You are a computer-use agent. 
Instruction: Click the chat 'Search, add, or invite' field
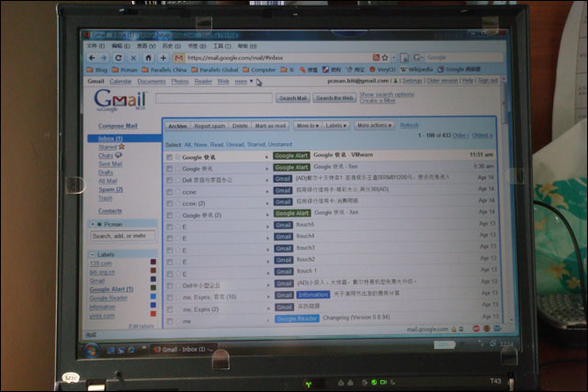[122, 236]
